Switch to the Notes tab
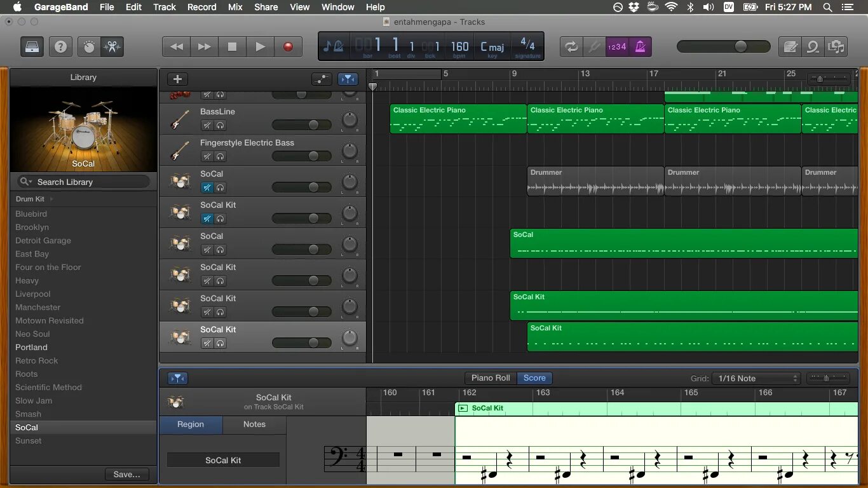This screenshot has width=868, height=488. (x=254, y=424)
